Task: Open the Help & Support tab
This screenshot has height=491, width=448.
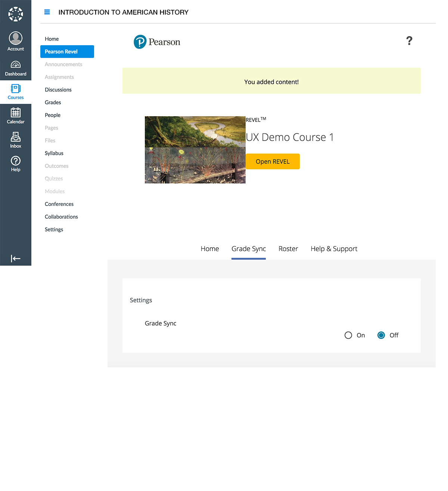Action: [334, 249]
